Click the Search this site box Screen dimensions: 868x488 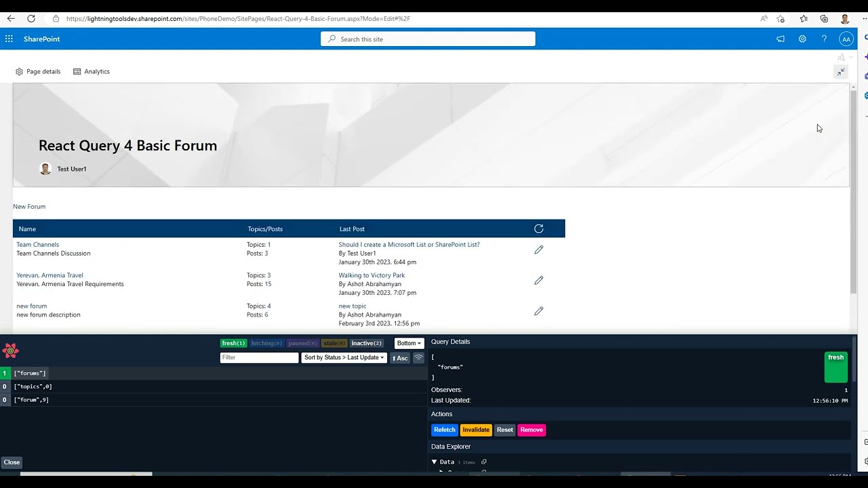point(428,39)
